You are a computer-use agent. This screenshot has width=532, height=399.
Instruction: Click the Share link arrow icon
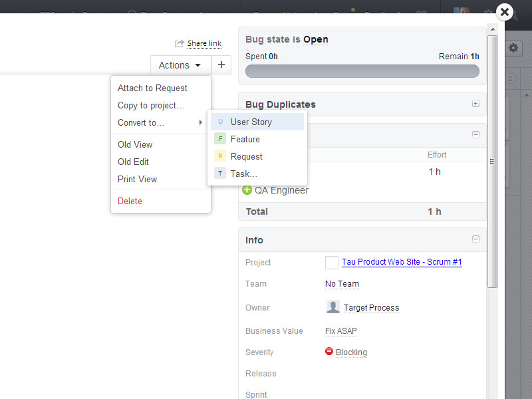(x=179, y=43)
